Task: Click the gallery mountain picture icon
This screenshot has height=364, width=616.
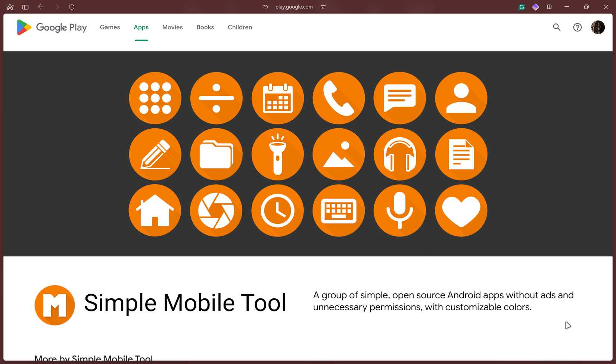Action: (339, 154)
